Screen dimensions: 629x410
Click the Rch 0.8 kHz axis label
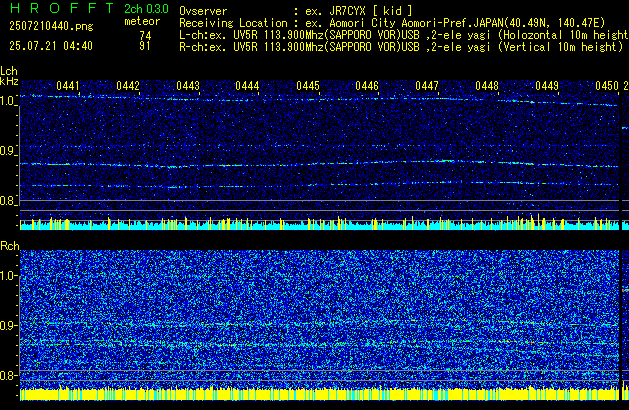(8, 375)
